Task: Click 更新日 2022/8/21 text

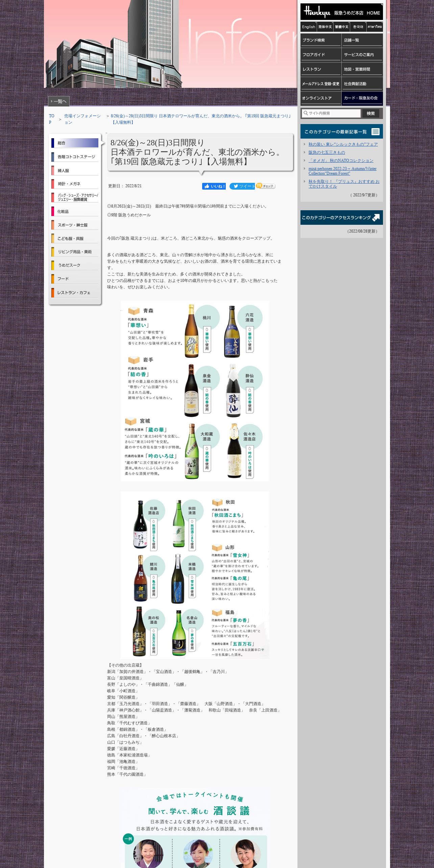Action: (x=125, y=186)
